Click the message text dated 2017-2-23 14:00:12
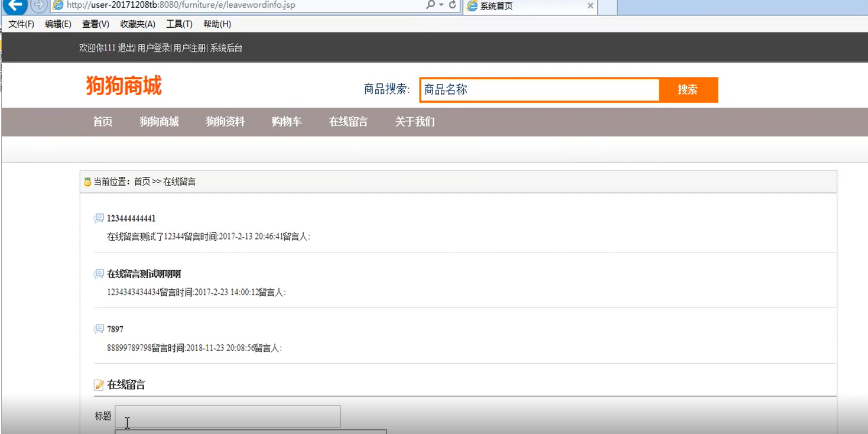This screenshot has height=434, width=868. coord(196,292)
